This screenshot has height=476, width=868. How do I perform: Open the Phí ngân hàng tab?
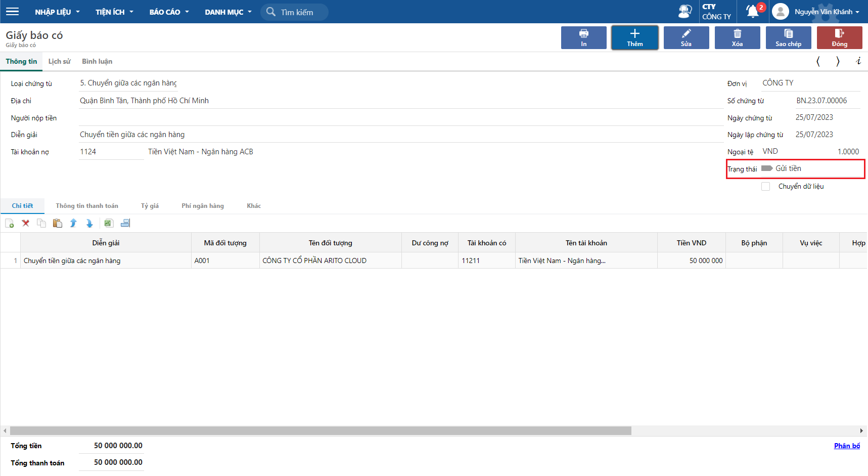point(203,206)
